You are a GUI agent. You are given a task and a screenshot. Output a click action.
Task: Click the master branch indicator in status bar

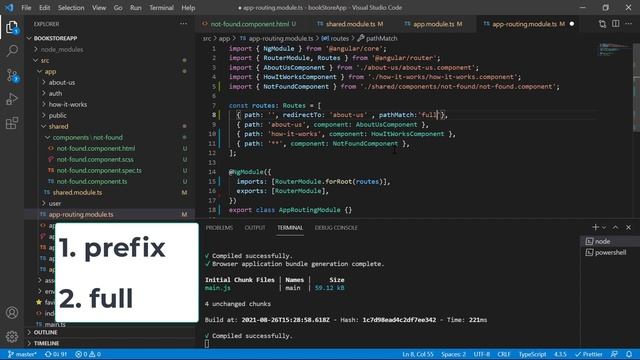coord(22,354)
